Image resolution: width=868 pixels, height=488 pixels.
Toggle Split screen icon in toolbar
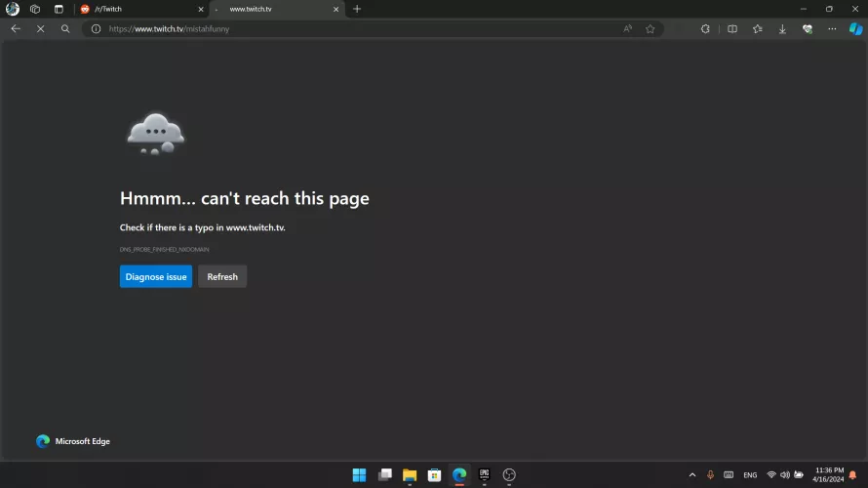(731, 29)
